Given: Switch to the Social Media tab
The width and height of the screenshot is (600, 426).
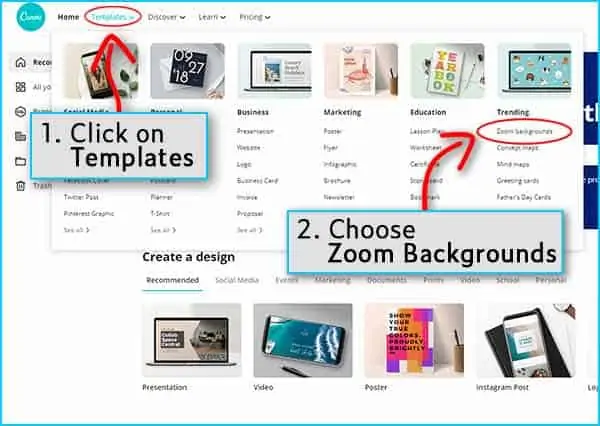Looking at the screenshot, I should click(x=237, y=280).
